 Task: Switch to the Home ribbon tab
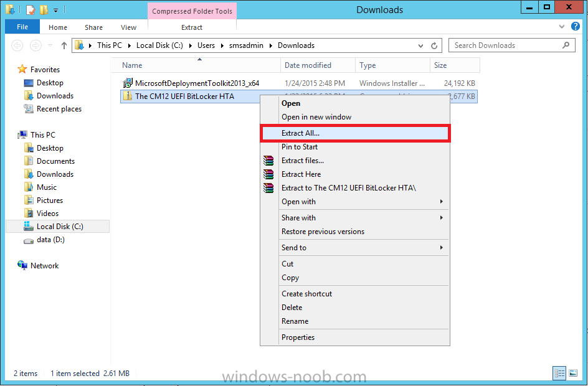(x=58, y=27)
